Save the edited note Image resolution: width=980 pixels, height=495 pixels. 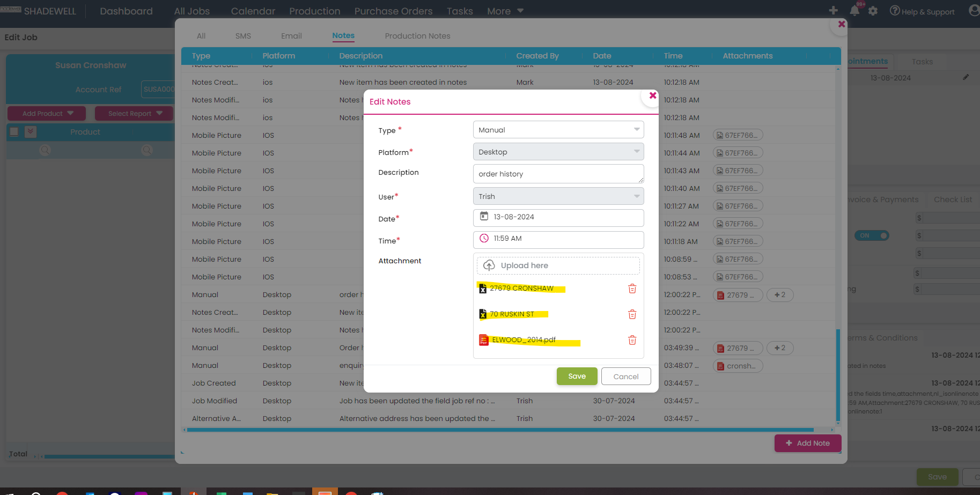[x=577, y=376]
